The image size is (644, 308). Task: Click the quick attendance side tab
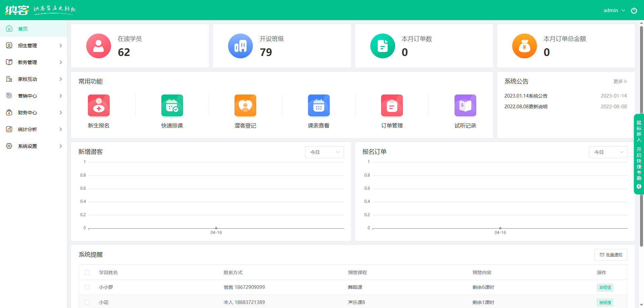[x=639, y=154]
